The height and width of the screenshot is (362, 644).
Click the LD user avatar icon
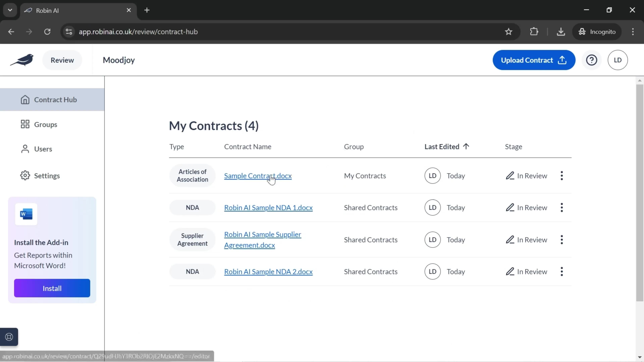(x=618, y=60)
